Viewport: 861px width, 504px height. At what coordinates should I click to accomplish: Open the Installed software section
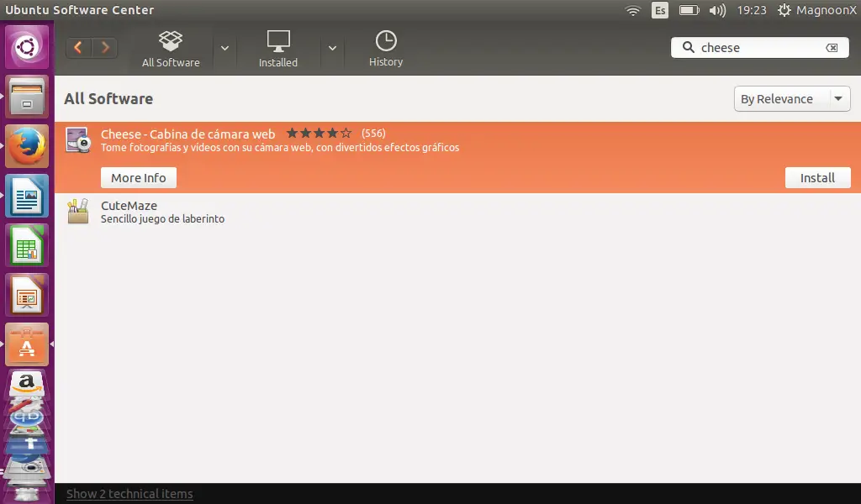click(277, 49)
